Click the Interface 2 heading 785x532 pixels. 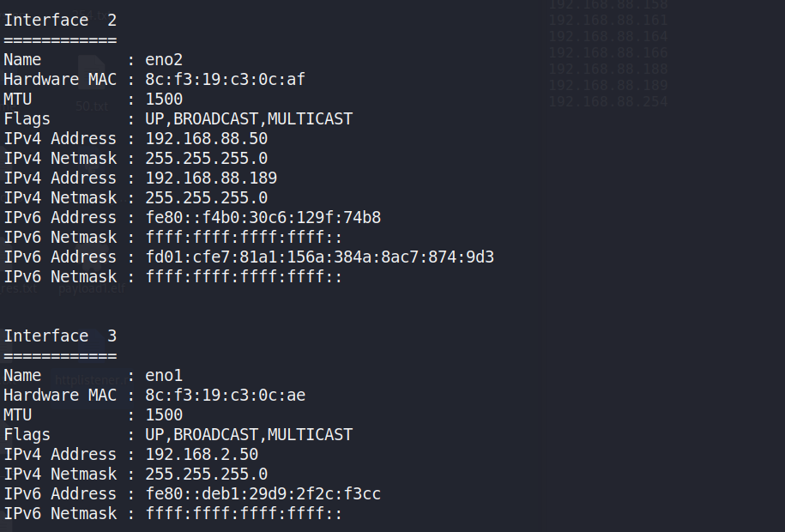(60, 20)
